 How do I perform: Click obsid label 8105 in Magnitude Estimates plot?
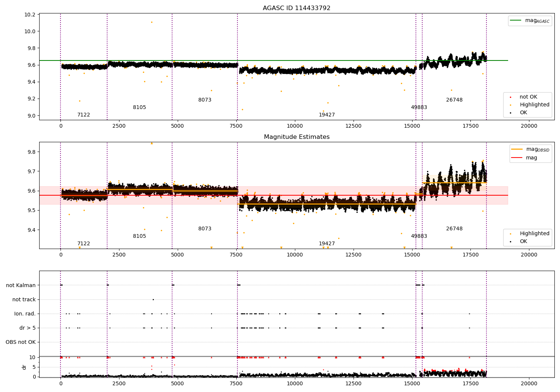coord(140,236)
